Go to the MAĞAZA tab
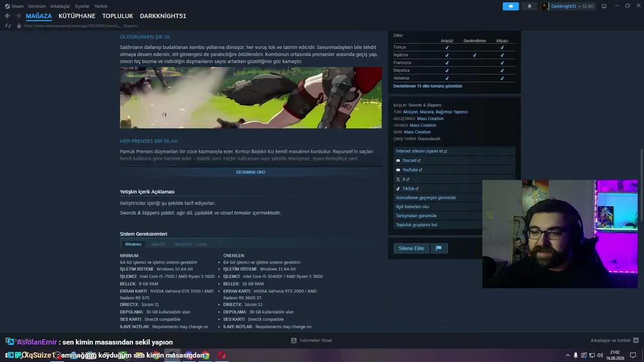Viewport: 644px width, 362px height. tap(39, 16)
